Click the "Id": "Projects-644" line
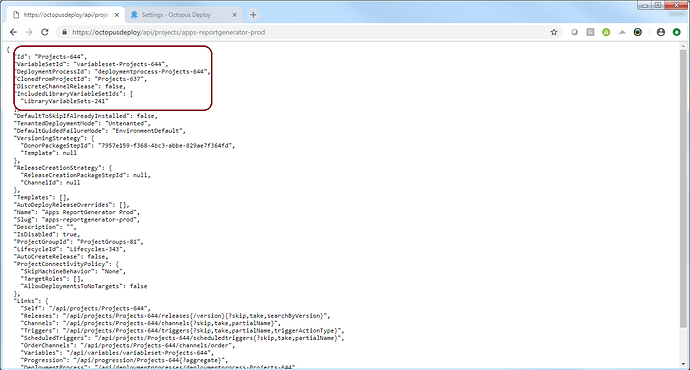Image resolution: width=690 pixels, height=370 pixels. [x=51, y=56]
